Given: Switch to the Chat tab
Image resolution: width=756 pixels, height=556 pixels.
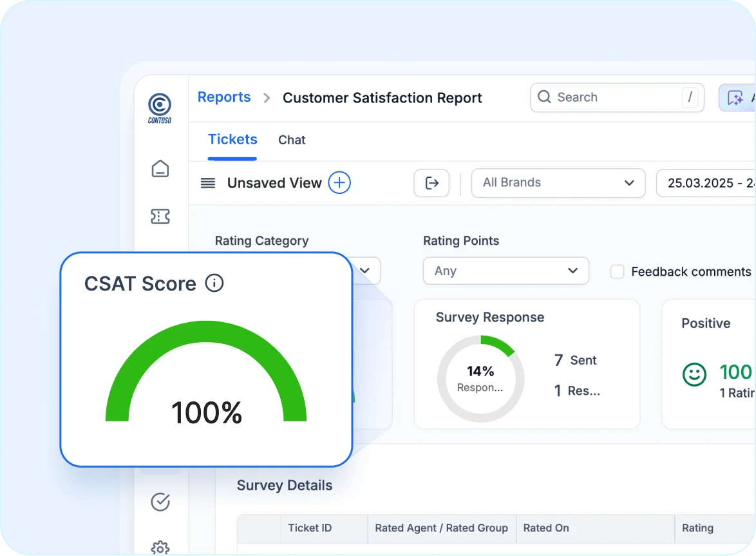Looking at the screenshot, I should pyautogui.click(x=292, y=140).
